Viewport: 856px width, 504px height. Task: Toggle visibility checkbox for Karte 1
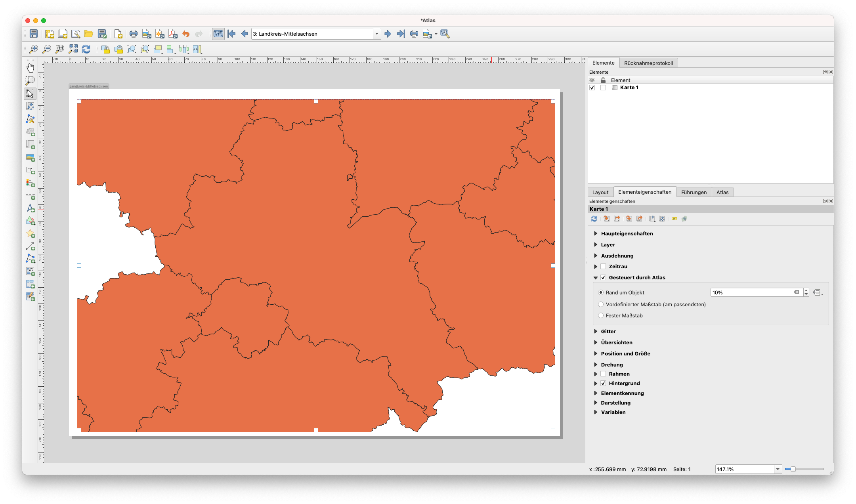tap(592, 88)
